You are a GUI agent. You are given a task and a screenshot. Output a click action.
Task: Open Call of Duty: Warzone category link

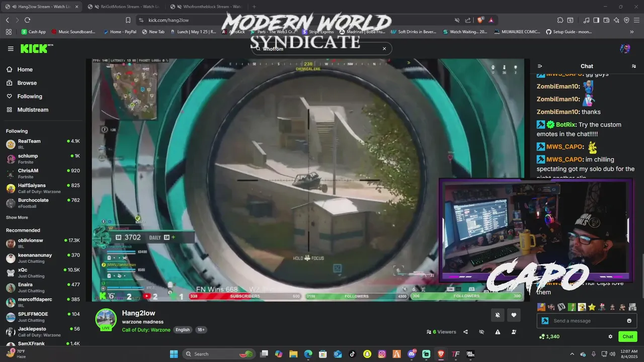coord(146,330)
